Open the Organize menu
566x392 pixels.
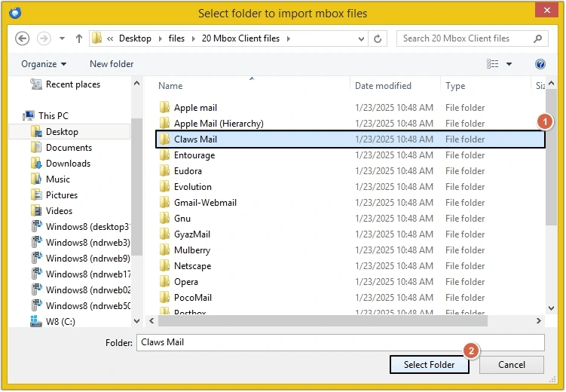44,64
